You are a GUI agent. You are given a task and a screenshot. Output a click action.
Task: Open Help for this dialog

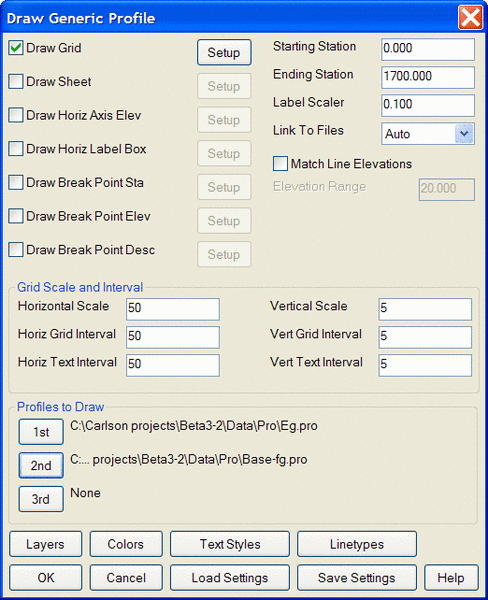[x=451, y=577]
